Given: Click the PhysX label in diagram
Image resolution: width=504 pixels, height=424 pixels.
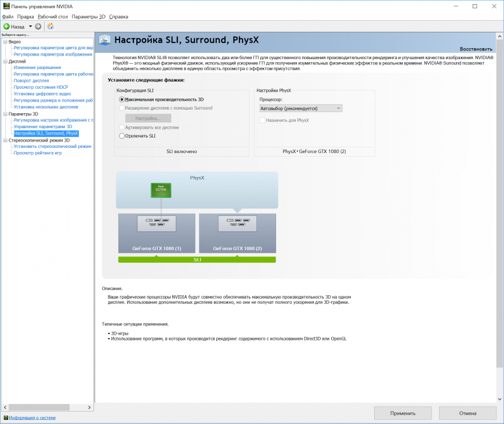Looking at the screenshot, I should 197,177.
